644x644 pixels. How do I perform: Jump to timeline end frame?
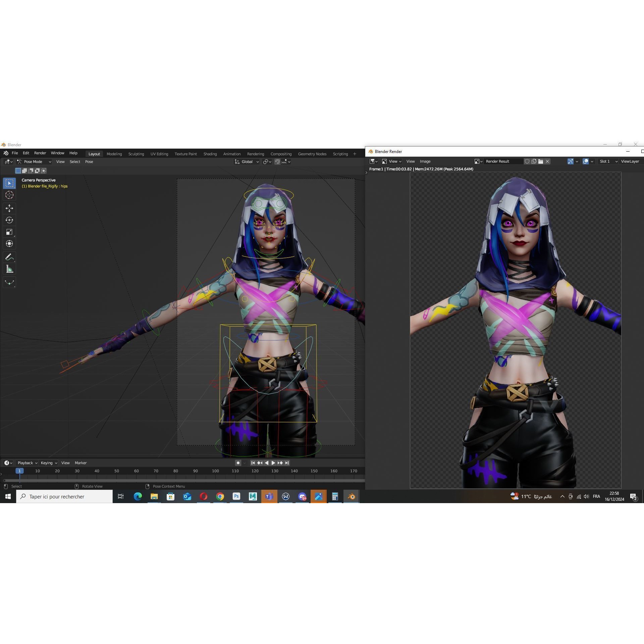coord(287,463)
